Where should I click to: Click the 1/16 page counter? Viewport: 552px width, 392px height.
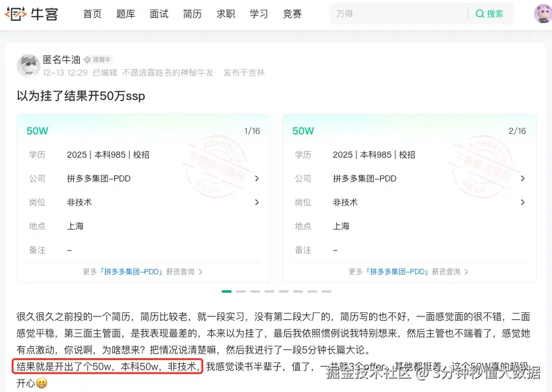click(252, 131)
